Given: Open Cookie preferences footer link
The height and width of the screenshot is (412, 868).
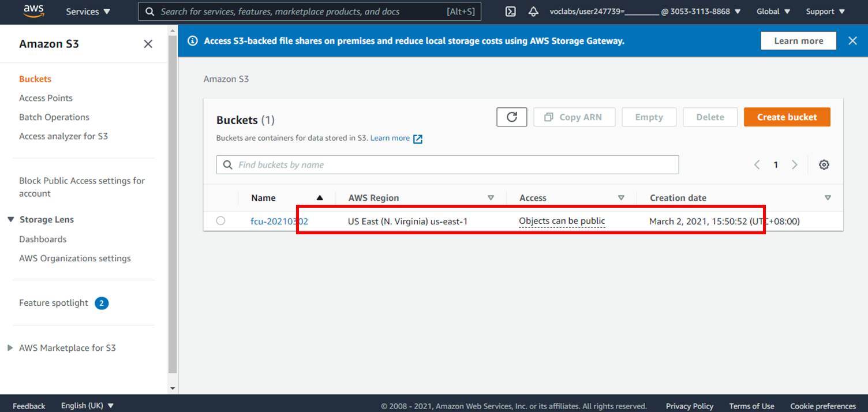Looking at the screenshot, I should pos(823,406).
